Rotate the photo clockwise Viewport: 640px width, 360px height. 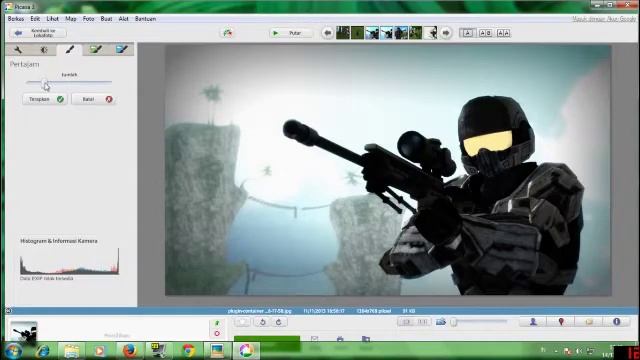[x=279, y=322]
